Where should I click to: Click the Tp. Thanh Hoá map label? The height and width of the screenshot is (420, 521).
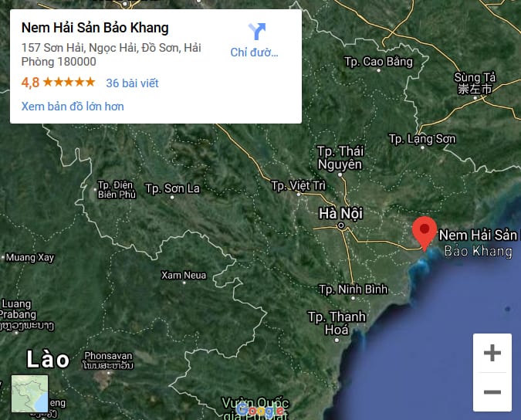coord(337,323)
